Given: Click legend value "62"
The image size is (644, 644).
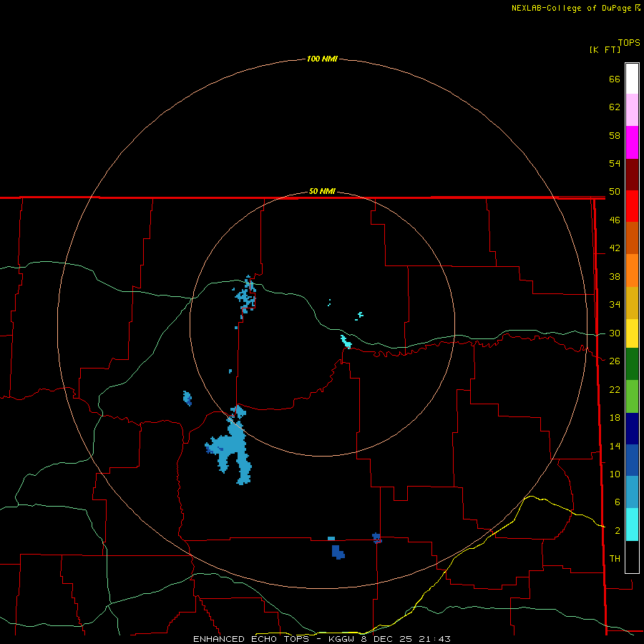Looking at the screenshot, I should pyautogui.click(x=615, y=107).
